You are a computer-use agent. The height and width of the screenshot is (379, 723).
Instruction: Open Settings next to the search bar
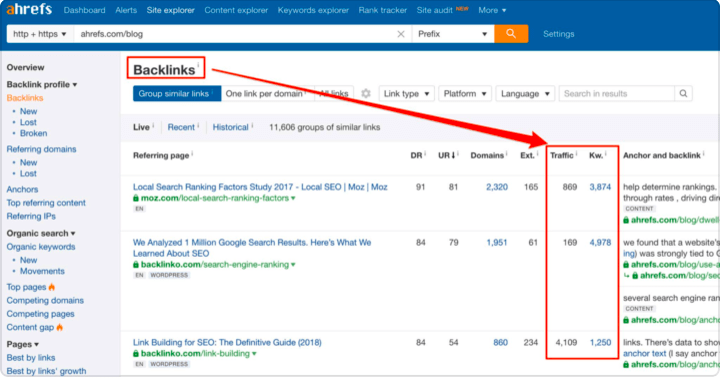pyautogui.click(x=558, y=34)
